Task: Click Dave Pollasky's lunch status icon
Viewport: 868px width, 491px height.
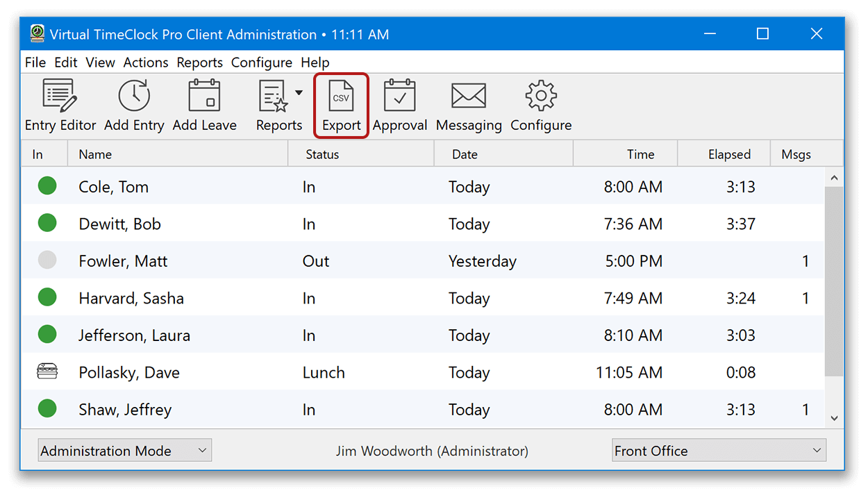Action: [47, 372]
